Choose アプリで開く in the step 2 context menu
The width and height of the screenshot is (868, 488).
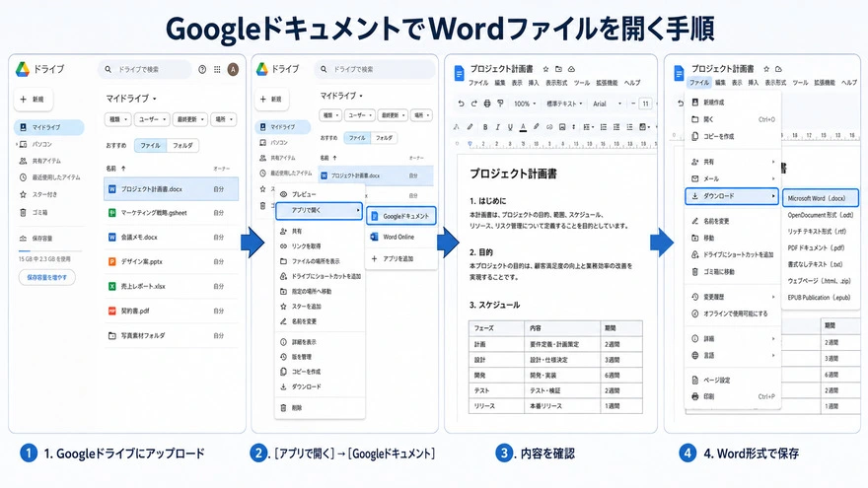319,211
